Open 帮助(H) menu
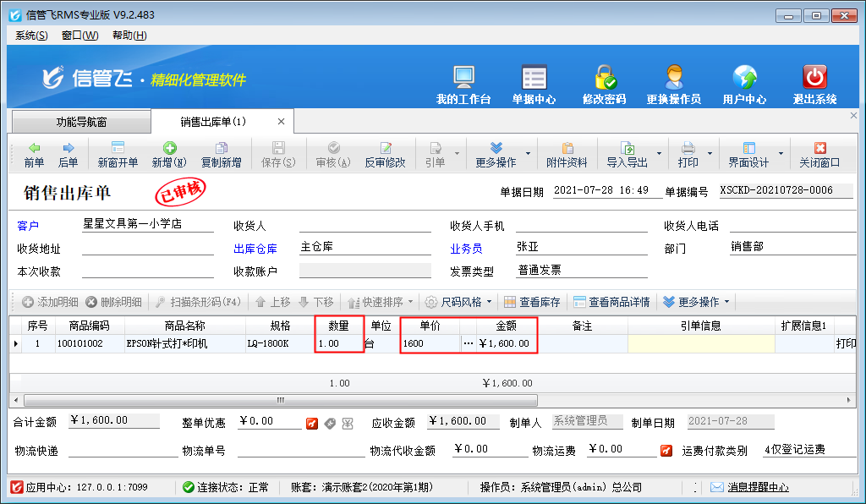 pyautogui.click(x=129, y=36)
